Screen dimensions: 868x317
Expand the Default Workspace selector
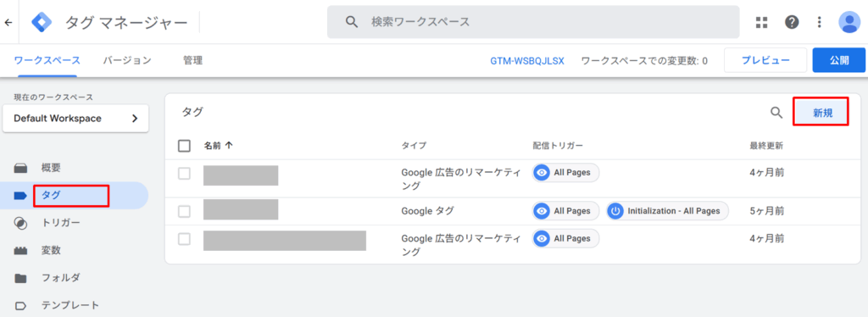[75, 119]
